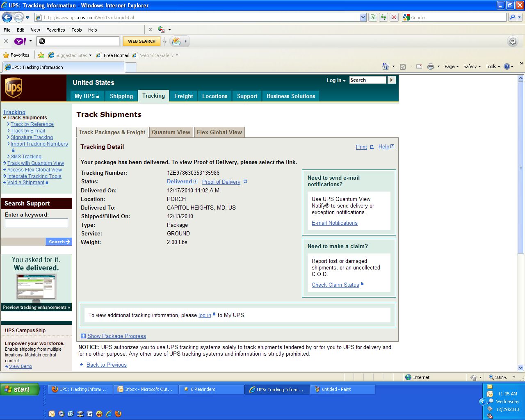Open the Log-In dropdown
Screen dimensions: 525x420
tap(336, 80)
